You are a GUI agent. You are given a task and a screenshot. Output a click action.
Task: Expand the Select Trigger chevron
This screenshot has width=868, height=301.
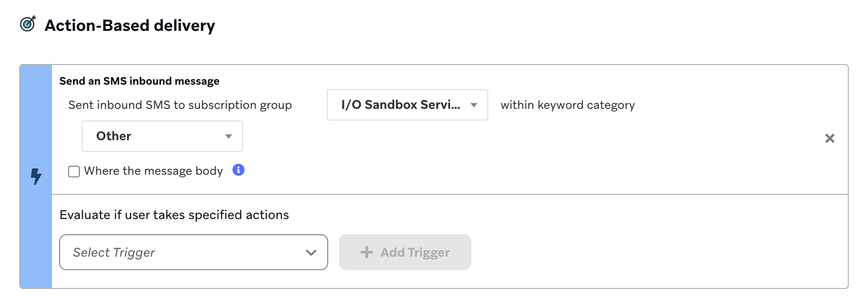(311, 253)
